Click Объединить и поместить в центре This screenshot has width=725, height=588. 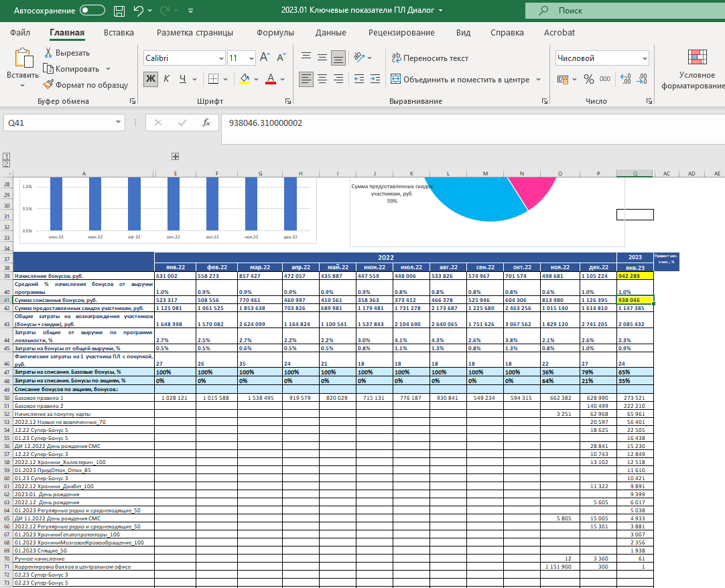(x=460, y=80)
